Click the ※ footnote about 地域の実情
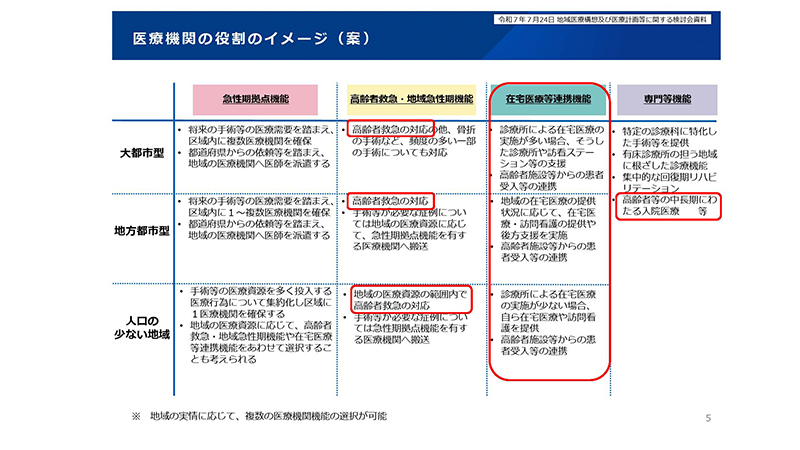 coord(260,415)
